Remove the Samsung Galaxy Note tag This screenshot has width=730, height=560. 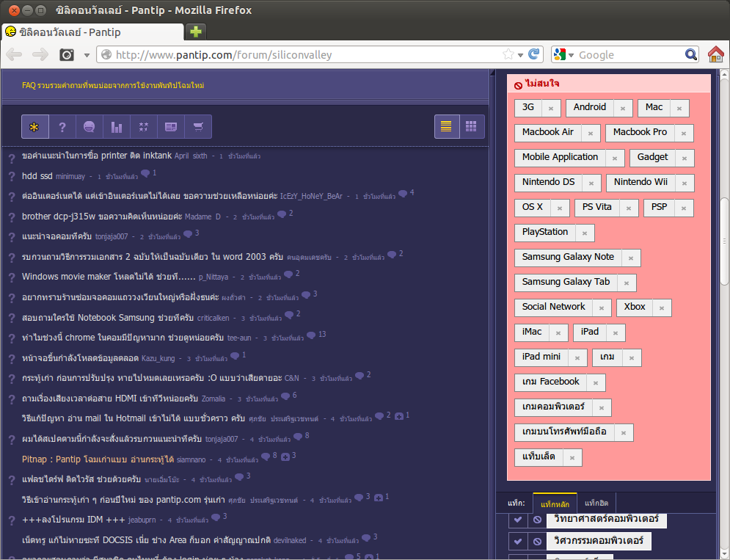click(x=631, y=258)
